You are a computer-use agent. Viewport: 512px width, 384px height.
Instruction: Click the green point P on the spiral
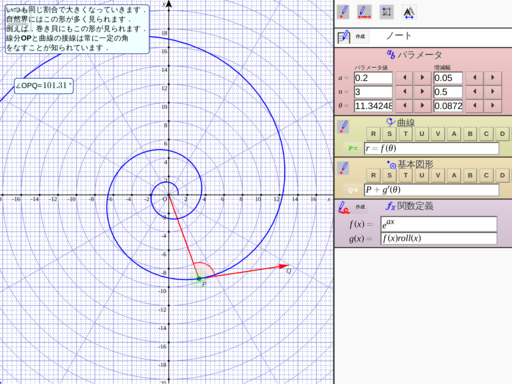pyautogui.click(x=199, y=278)
